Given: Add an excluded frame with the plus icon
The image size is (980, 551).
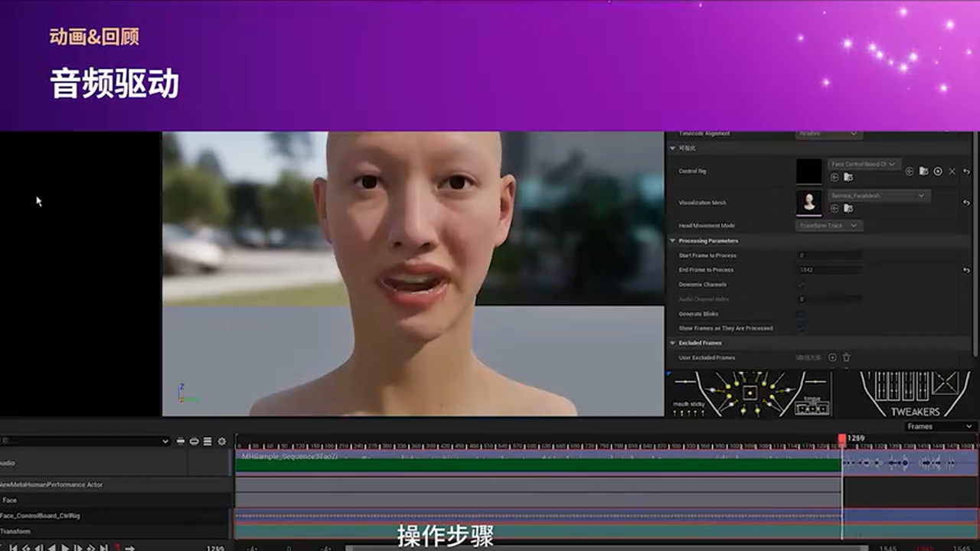Looking at the screenshot, I should tap(832, 357).
